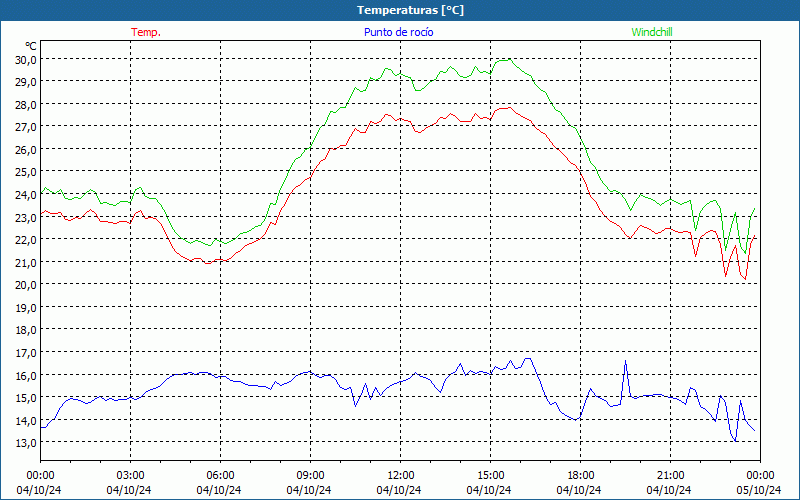
Task: Click the "24,0" y-axis value
Action: 26,195
